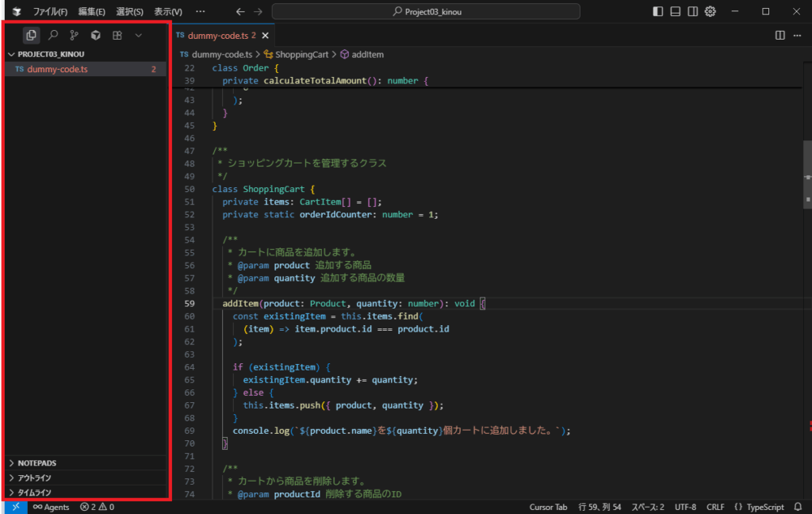Open the remote window status icon
The width and height of the screenshot is (812, 514).
16,507
